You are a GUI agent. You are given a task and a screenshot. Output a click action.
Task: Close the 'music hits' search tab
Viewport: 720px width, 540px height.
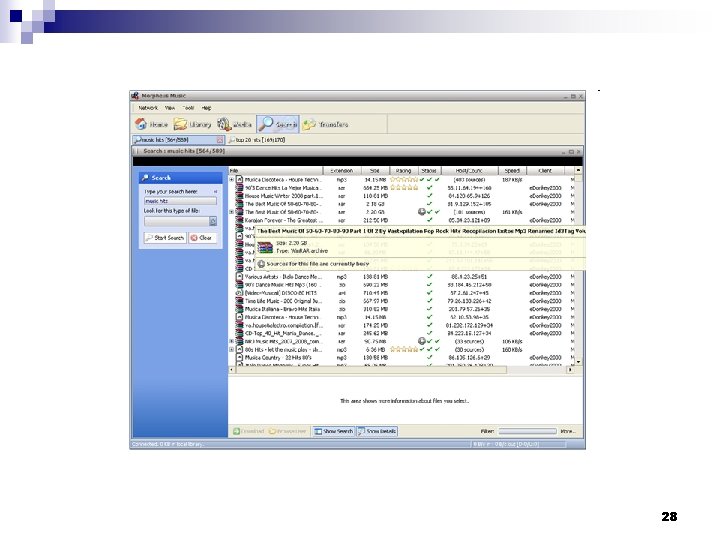(220, 140)
